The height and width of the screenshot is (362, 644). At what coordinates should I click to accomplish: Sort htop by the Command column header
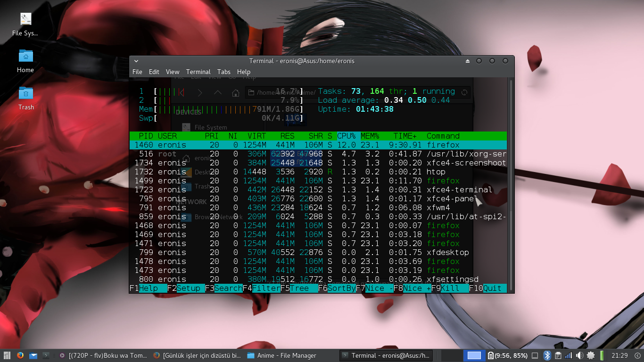tap(443, 136)
